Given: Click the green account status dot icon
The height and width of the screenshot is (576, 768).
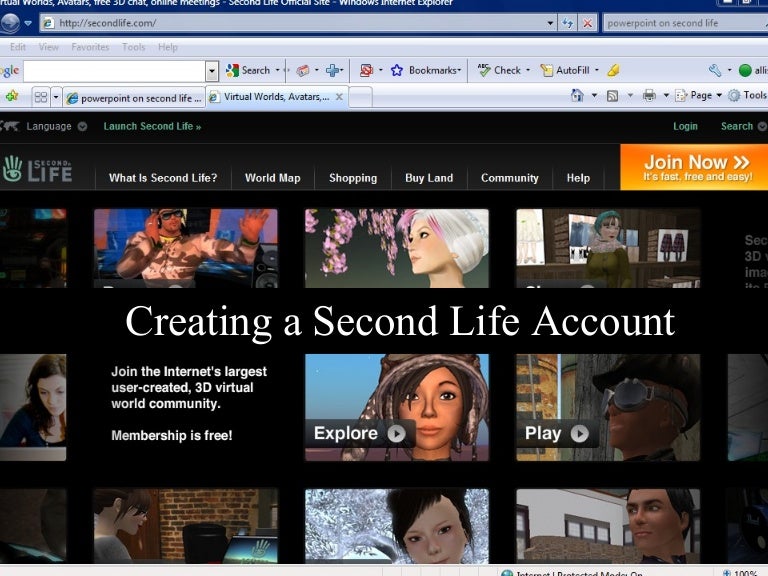Looking at the screenshot, I should 745,71.
